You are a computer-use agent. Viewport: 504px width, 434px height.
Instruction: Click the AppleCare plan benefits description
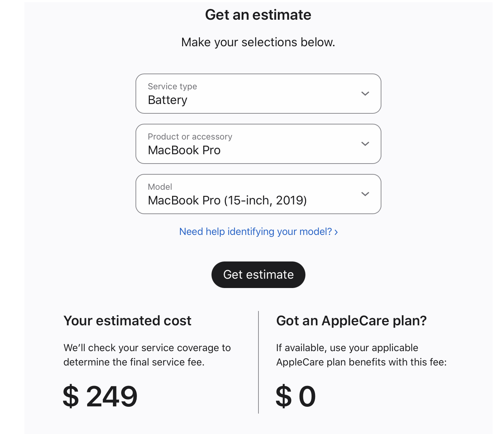pyautogui.click(x=361, y=355)
